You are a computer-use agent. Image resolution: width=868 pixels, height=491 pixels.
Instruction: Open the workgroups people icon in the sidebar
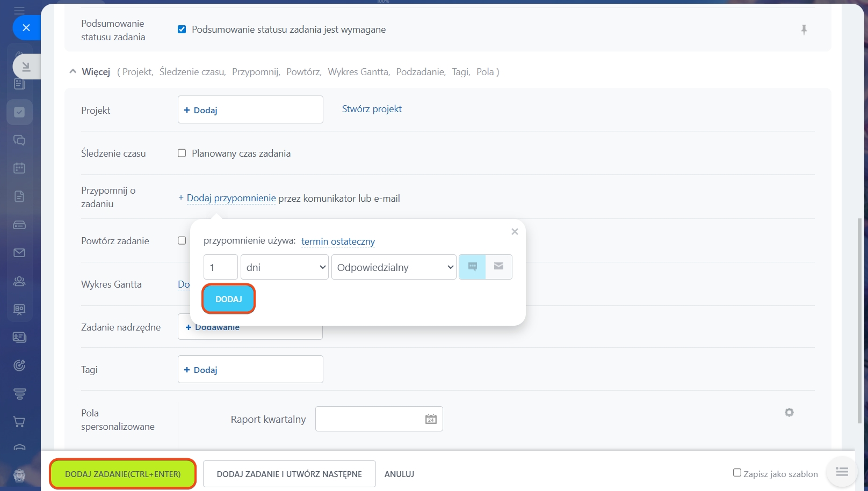coord(19,281)
